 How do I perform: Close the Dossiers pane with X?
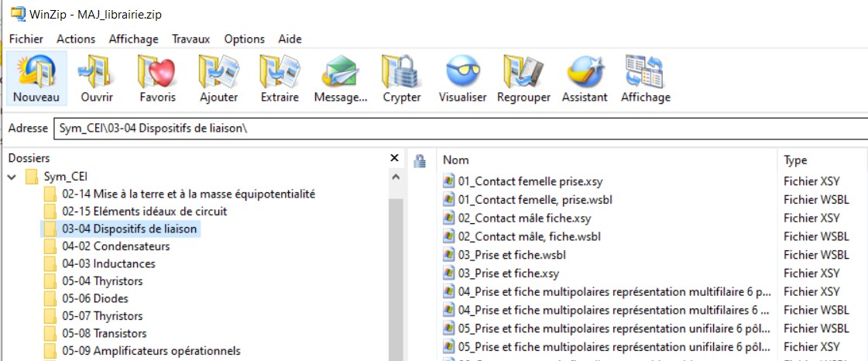click(x=394, y=158)
